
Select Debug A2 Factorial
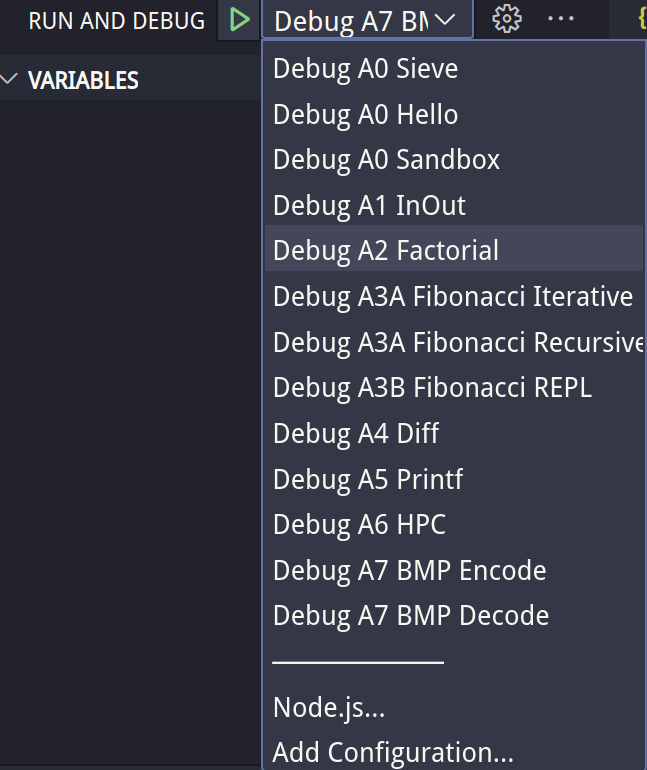(386, 251)
